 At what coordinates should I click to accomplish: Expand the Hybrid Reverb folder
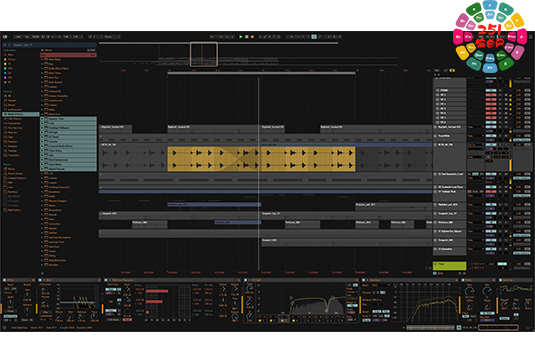click(x=42, y=169)
